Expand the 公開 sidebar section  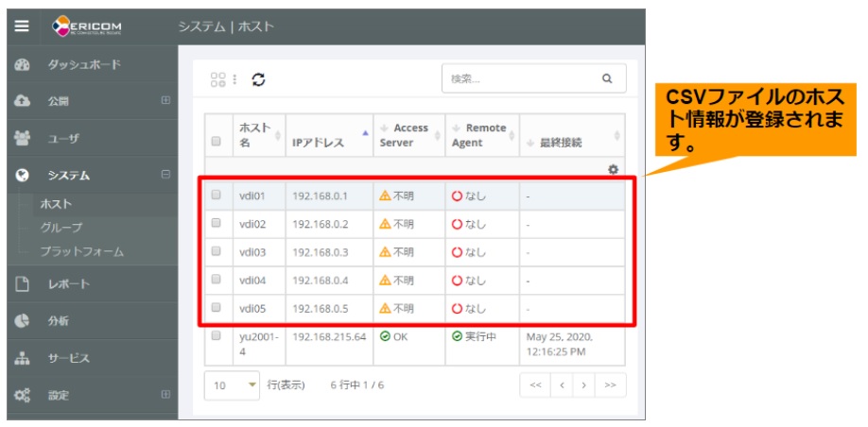pyautogui.click(x=165, y=101)
